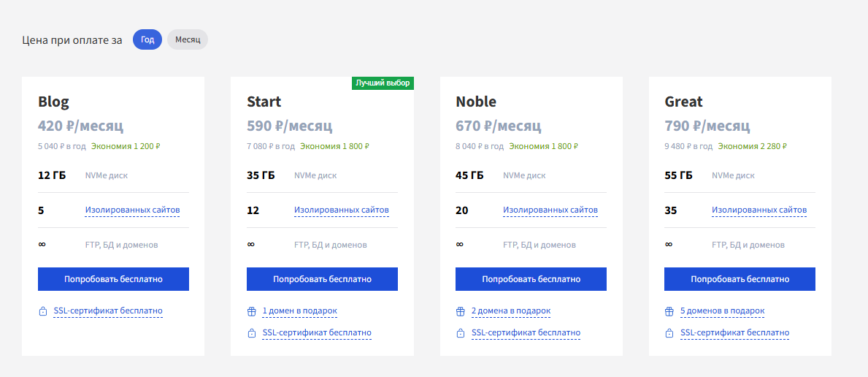Click the lock icon in Start plan
The image size is (868, 377).
pyautogui.click(x=251, y=334)
